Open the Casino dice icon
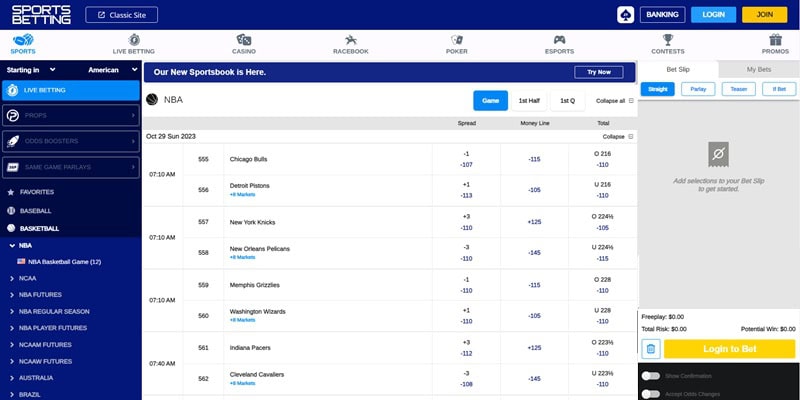Viewport: 800px width, 400px height. pos(244,40)
